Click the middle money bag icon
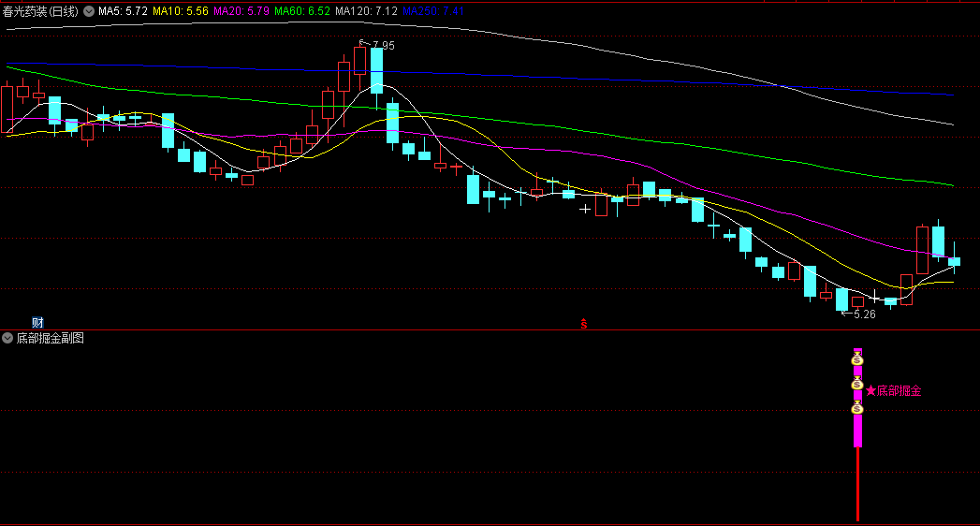980x526 pixels. click(x=857, y=384)
